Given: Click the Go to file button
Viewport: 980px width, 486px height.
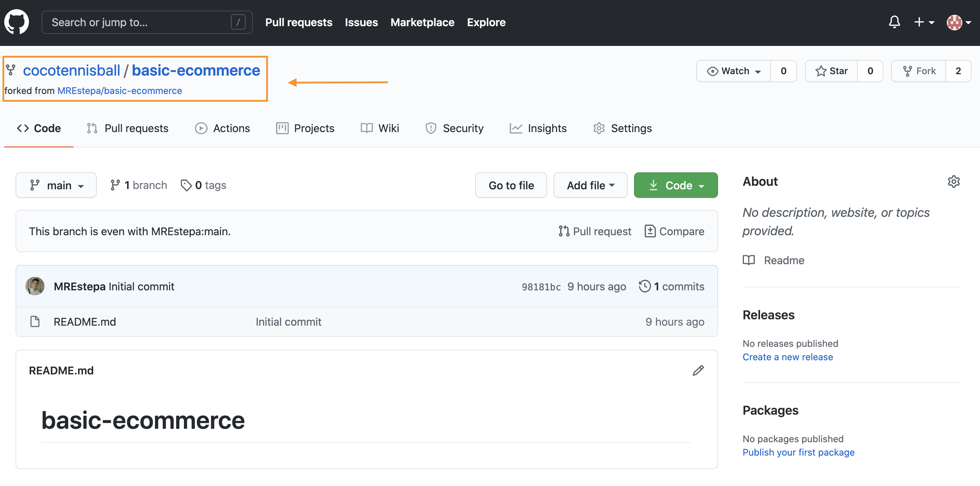Looking at the screenshot, I should pyautogui.click(x=510, y=184).
